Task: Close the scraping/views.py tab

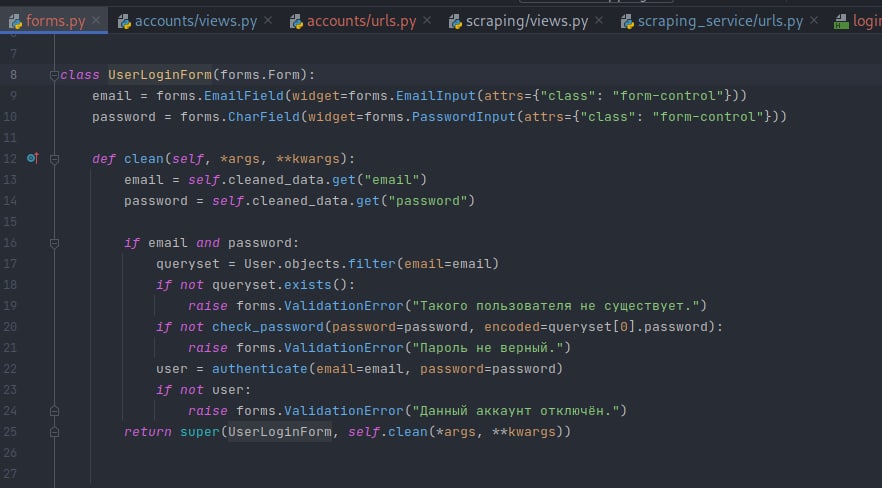Action: (599, 21)
